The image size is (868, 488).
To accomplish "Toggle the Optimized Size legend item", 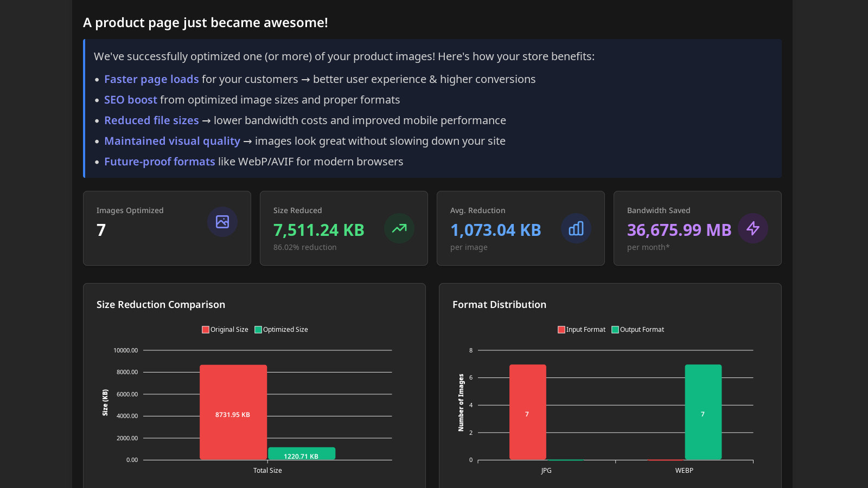I will [281, 330].
